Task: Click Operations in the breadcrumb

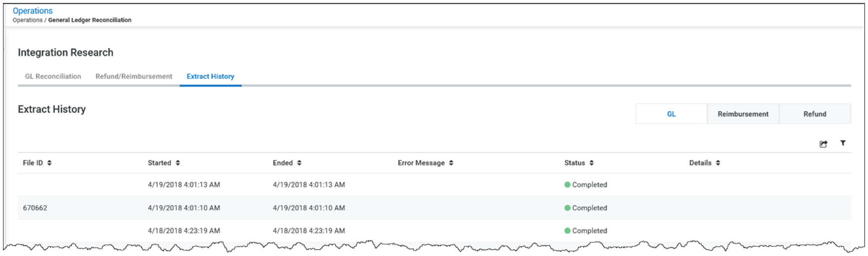Action: click(x=27, y=20)
